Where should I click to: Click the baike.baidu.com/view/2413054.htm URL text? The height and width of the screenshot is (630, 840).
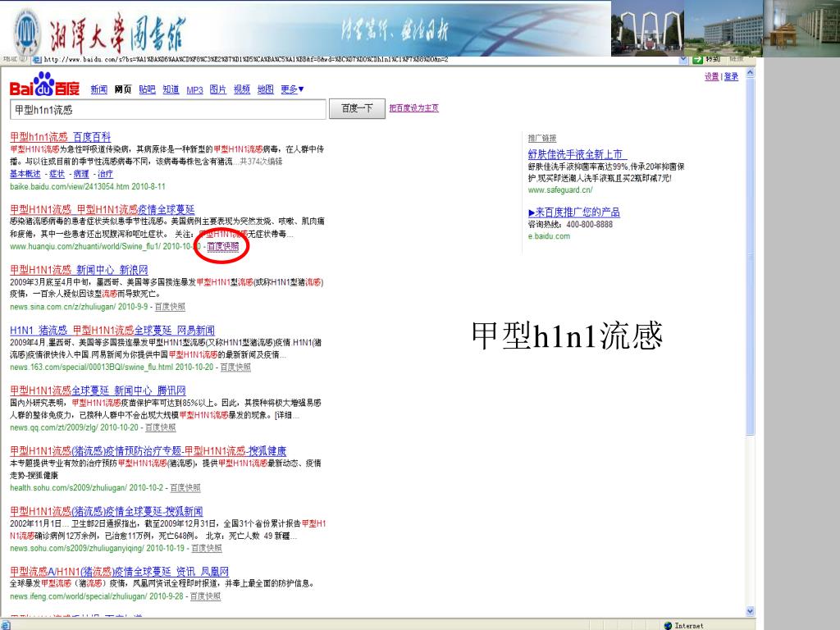coord(69,186)
